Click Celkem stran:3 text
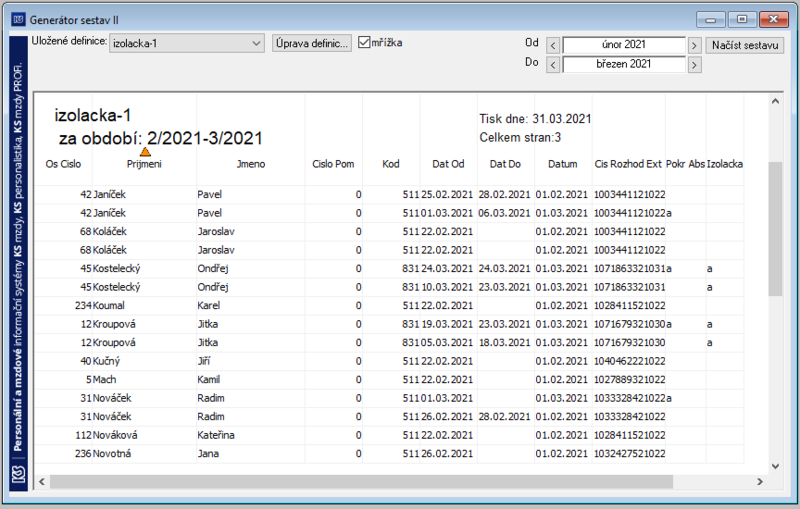Viewport: 800px width, 509px height. pos(520,137)
